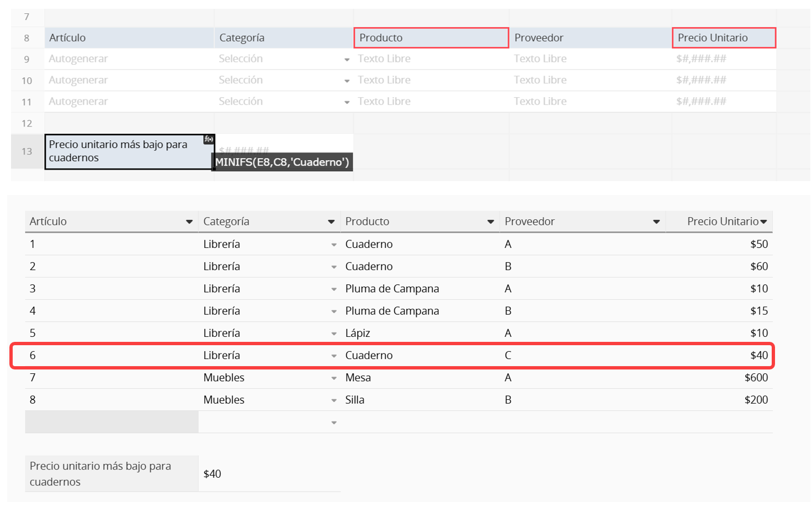The height and width of the screenshot is (507, 812).
Task: Open the Producto column filter arrow
Action: click(490, 221)
